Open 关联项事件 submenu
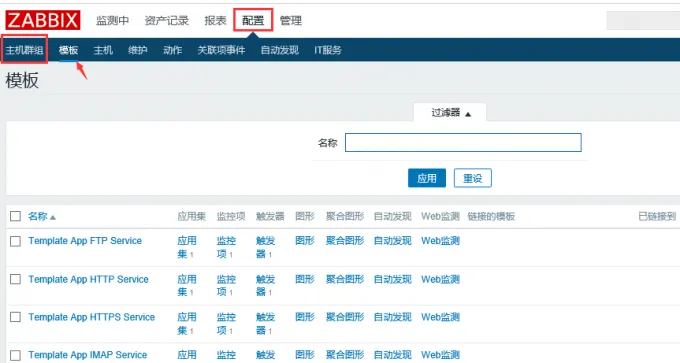 (221, 50)
